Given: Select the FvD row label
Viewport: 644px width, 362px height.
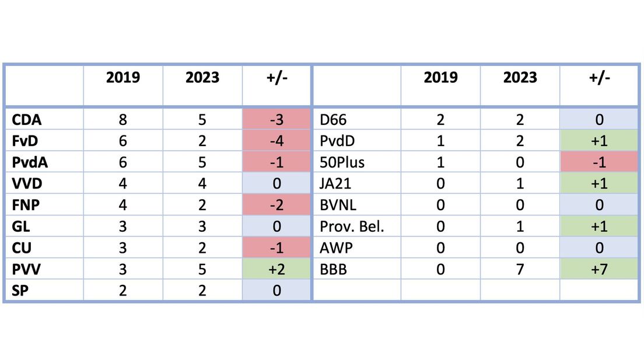Looking at the screenshot, I should point(26,141).
